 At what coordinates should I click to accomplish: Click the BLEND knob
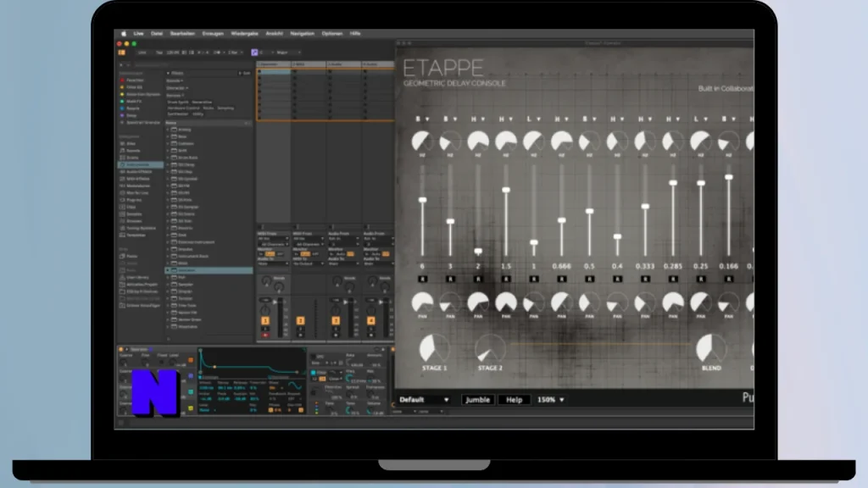pos(711,348)
